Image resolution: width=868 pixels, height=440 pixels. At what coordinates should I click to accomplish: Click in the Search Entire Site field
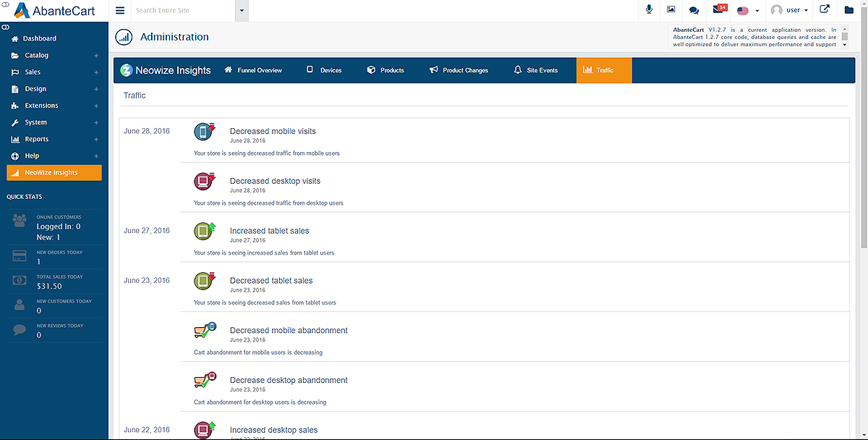[183, 10]
